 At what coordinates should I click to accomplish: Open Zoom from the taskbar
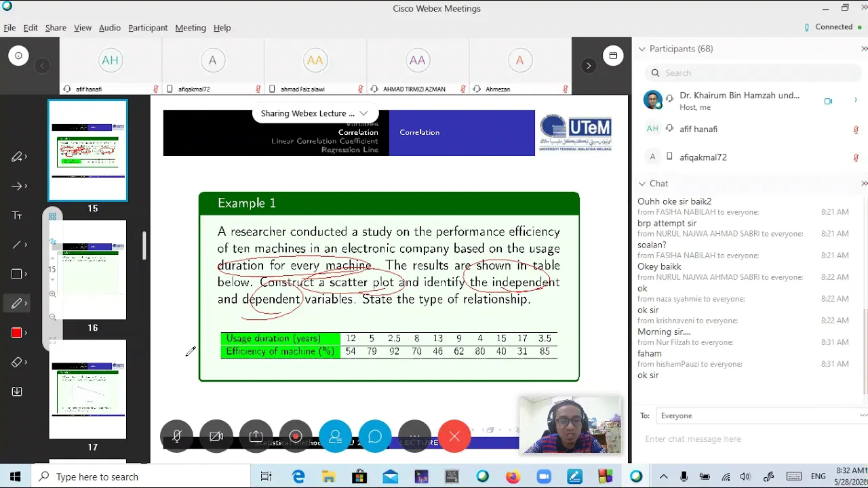544,476
